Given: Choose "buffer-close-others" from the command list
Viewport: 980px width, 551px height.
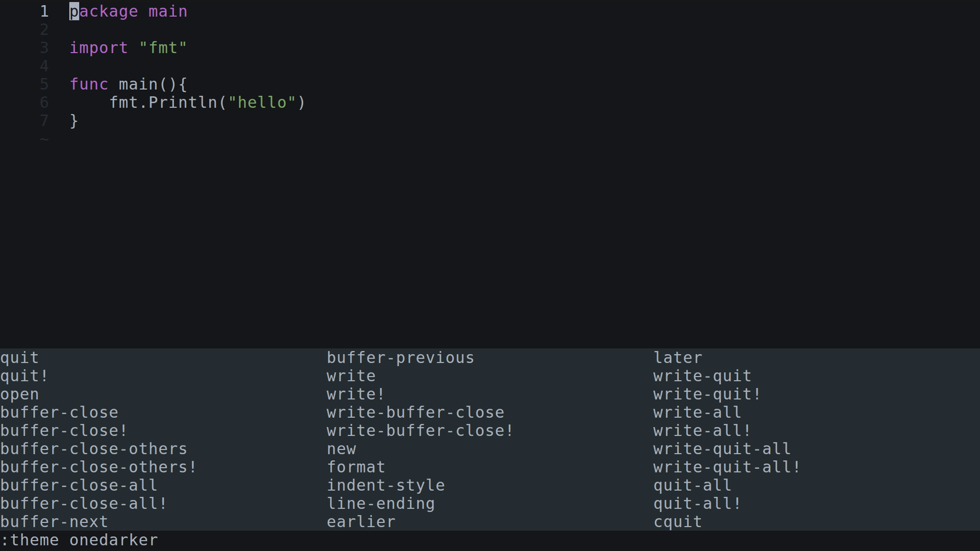Looking at the screenshot, I should click(94, 449).
